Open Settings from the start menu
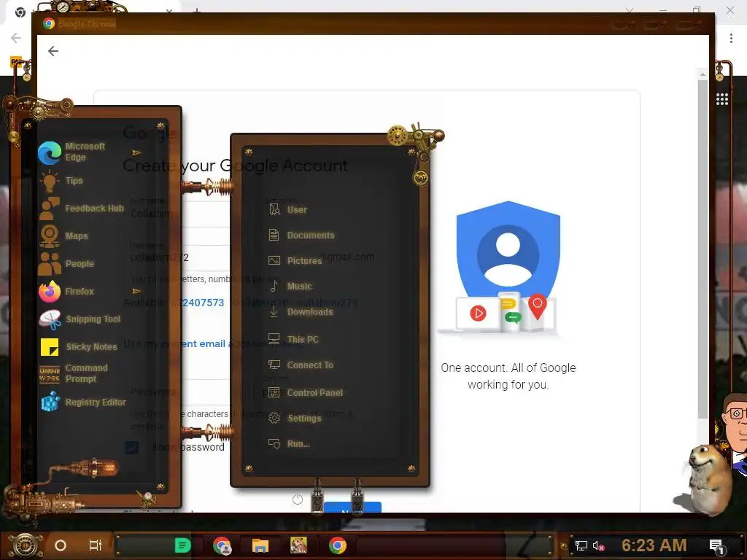Screen dimensions: 747x560 pyautogui.click(x=295, y=418)
